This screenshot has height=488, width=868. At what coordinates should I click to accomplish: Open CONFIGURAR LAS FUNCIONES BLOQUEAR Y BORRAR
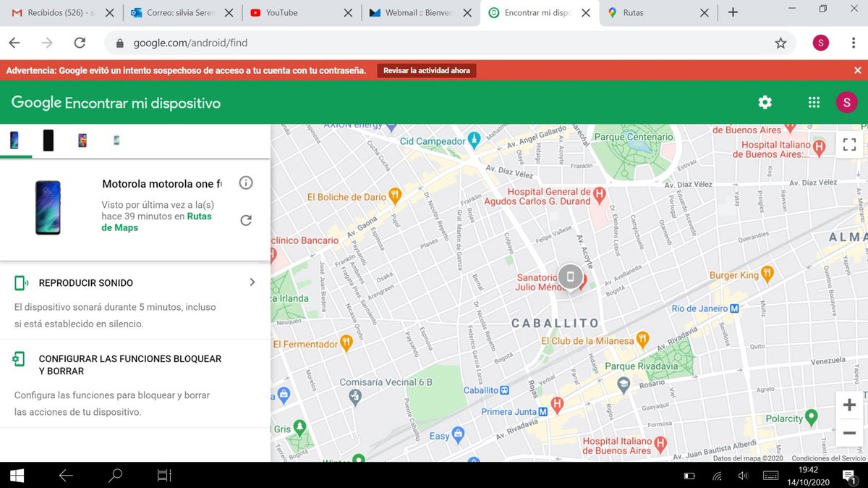(x=130, y=365)
